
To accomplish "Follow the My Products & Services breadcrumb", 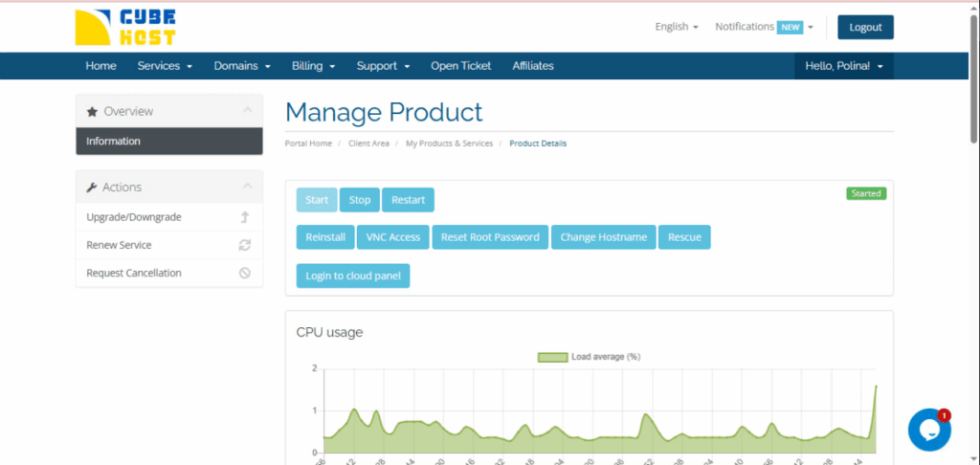I will pos(449,144).
